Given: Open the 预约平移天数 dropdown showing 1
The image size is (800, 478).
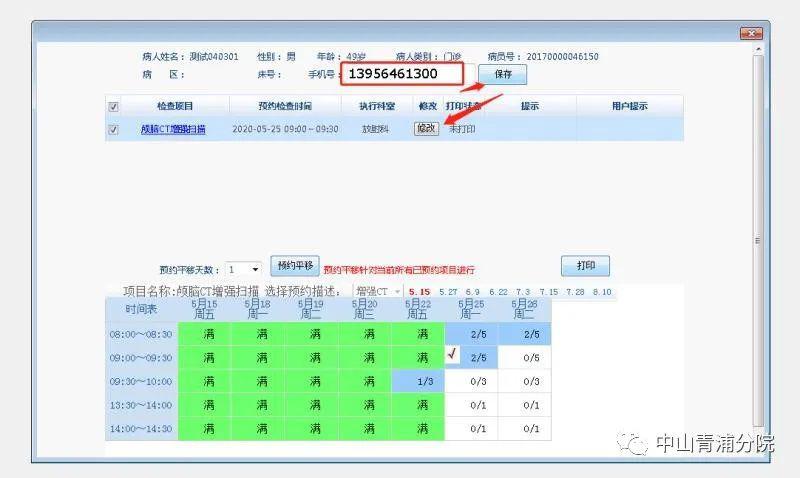Looking at the screenshot, I should [x=243, y=269].
